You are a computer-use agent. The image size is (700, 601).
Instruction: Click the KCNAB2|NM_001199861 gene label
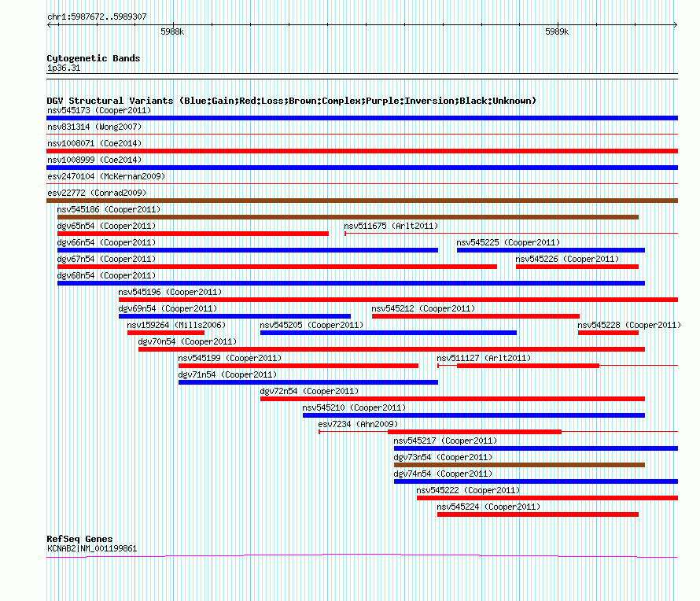tap(92, 548)
